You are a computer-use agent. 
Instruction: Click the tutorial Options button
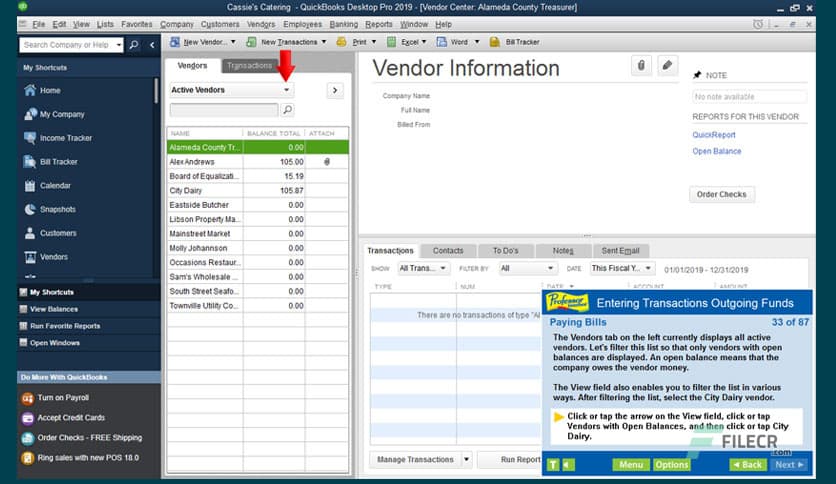click(x=672, y=465)
